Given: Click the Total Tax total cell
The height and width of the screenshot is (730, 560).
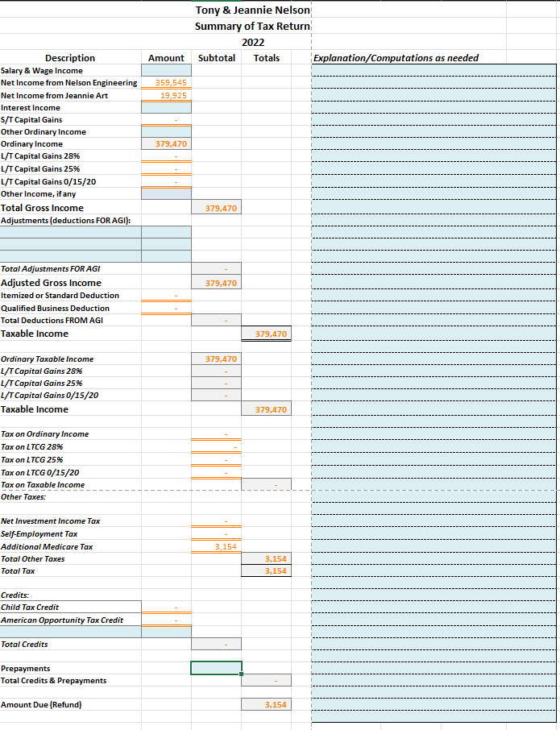Looking at the screenshot, I should (x=266, y=570).
